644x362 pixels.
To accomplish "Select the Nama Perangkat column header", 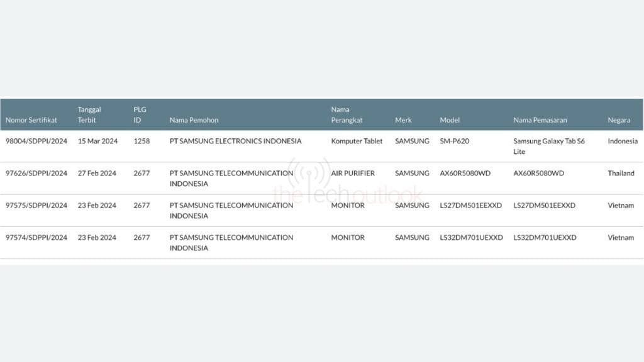I will [347, 114].
